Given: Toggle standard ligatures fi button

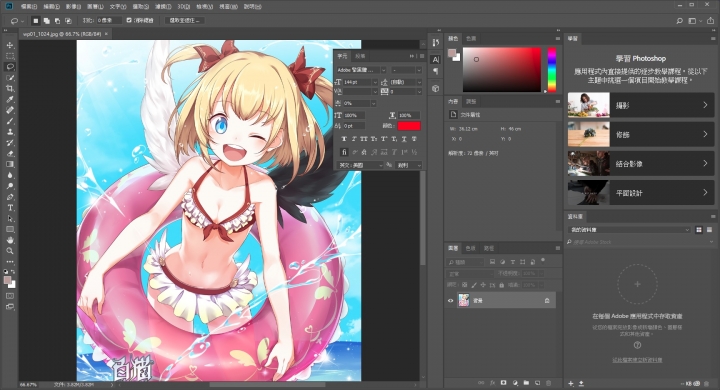Looking at the screenshot, I should pos(344,152).
